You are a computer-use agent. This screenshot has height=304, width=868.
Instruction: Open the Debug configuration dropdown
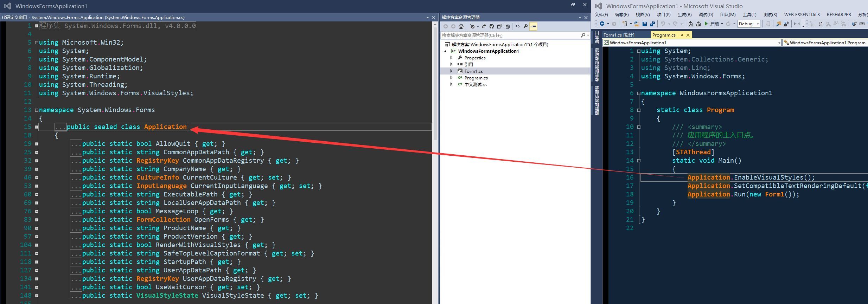click(x=749, y=24)
